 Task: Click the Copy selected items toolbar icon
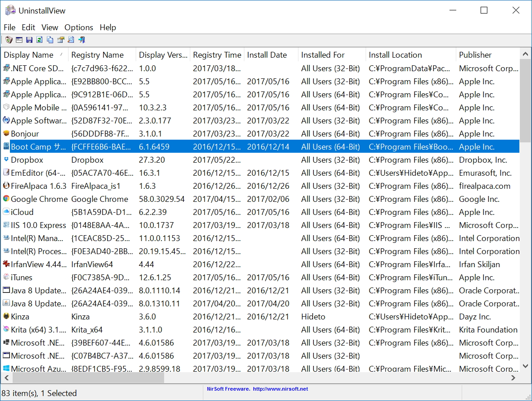point(50,40)
